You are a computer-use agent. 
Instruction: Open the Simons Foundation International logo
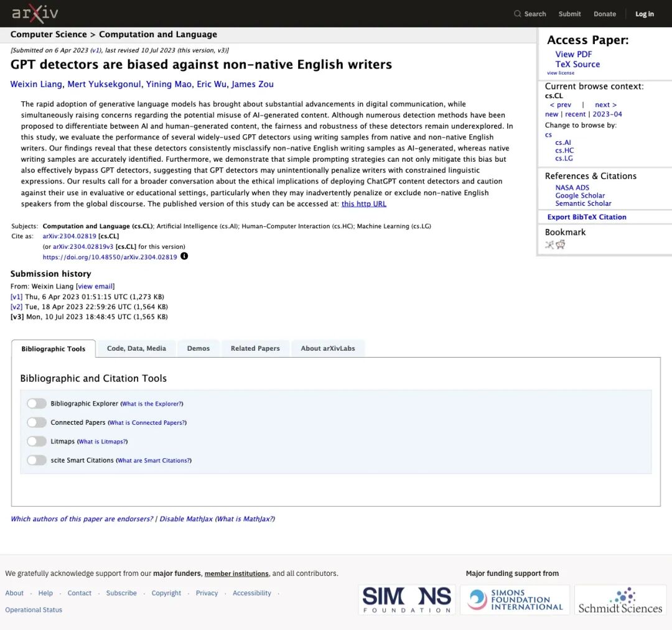point(515,600)
